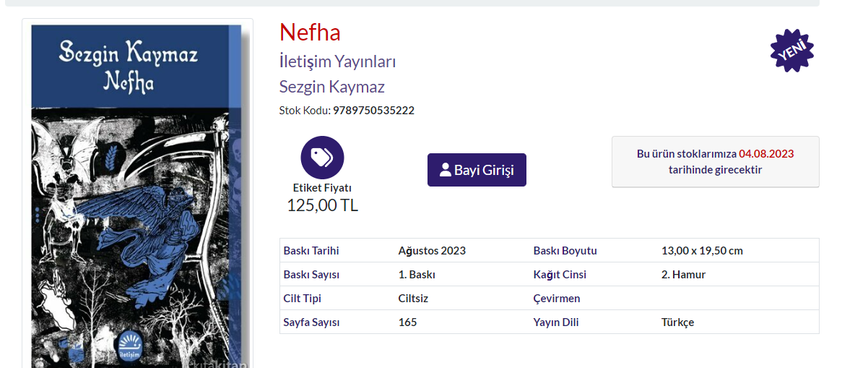Select the Baskı Tarihi row label
Screen dimensions: 868x368
click(x=311, y=251)
